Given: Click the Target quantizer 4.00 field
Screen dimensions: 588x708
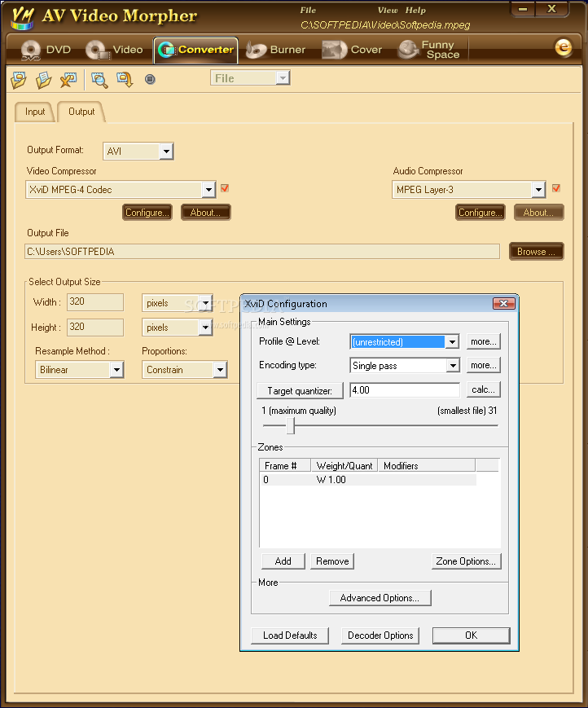Looking at the screenshot, I should (x=405, y=390).
